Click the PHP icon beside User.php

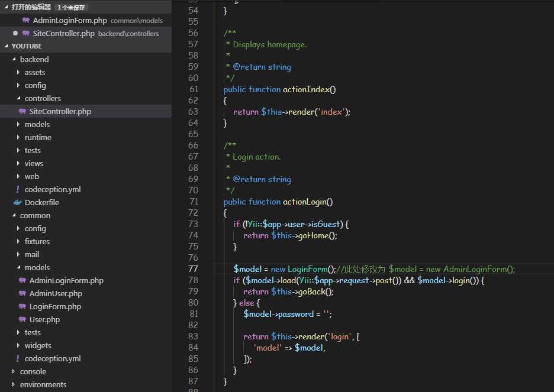[x=22, y=319]
